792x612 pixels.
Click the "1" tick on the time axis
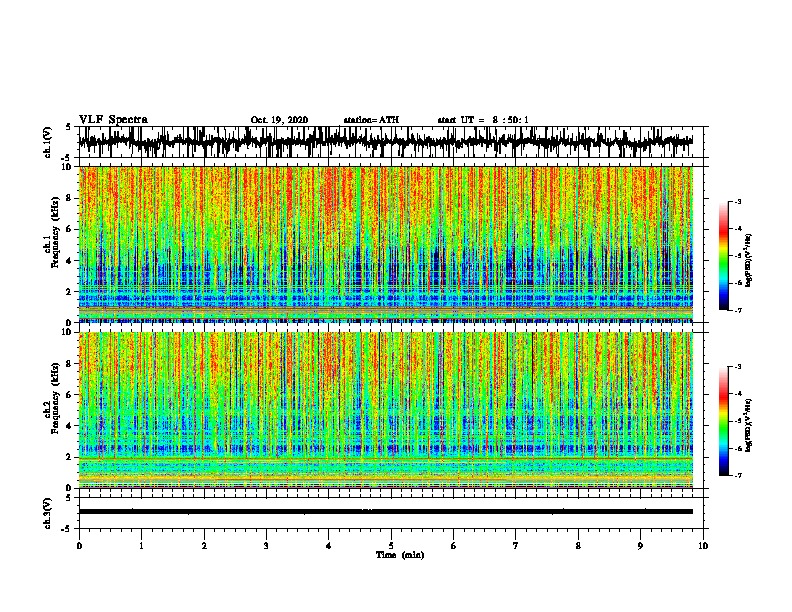(x=141, y=546)
